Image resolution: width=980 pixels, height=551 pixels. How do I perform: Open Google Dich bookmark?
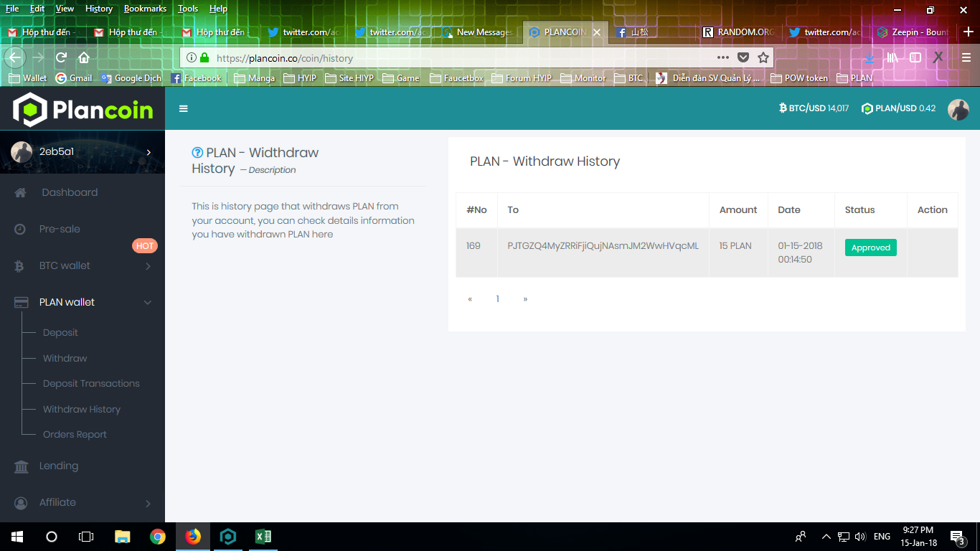[131, 78]
